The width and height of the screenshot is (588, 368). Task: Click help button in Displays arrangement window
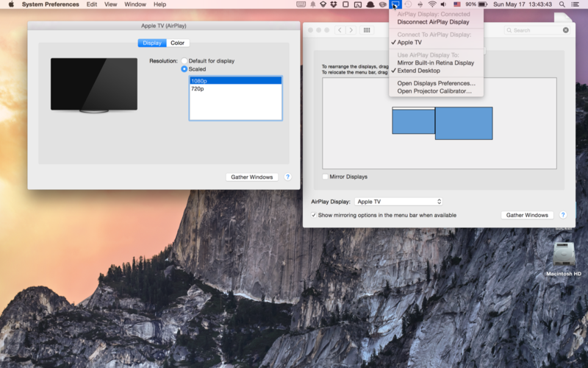click(563, 215)
